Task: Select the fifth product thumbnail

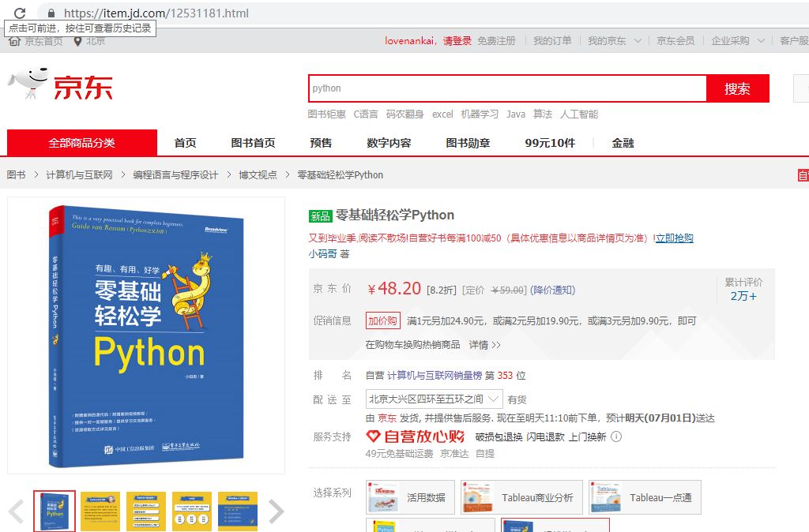Action: click(237, 511)
